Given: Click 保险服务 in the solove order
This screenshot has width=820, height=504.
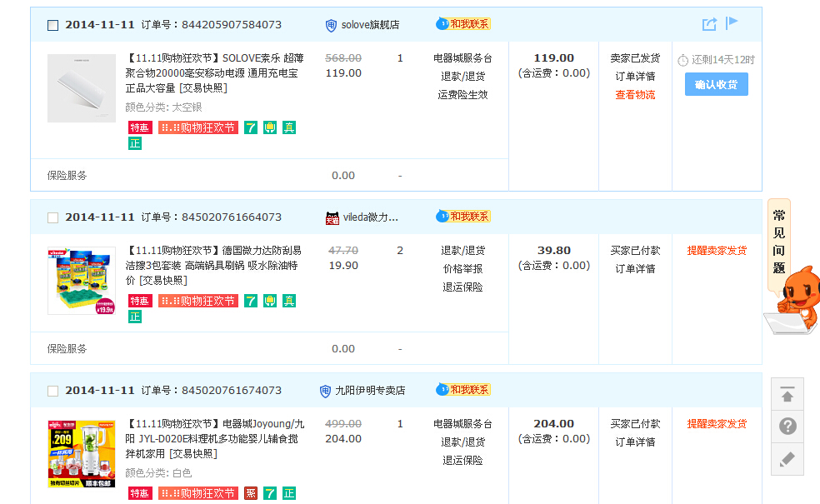Looking at the screenshot, I should tap(67, 176).
